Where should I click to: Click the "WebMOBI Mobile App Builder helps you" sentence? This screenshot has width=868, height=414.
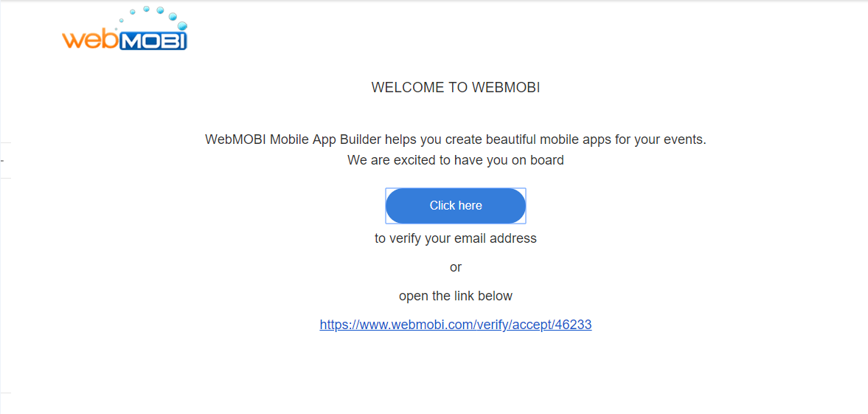[x=456, y=139]
